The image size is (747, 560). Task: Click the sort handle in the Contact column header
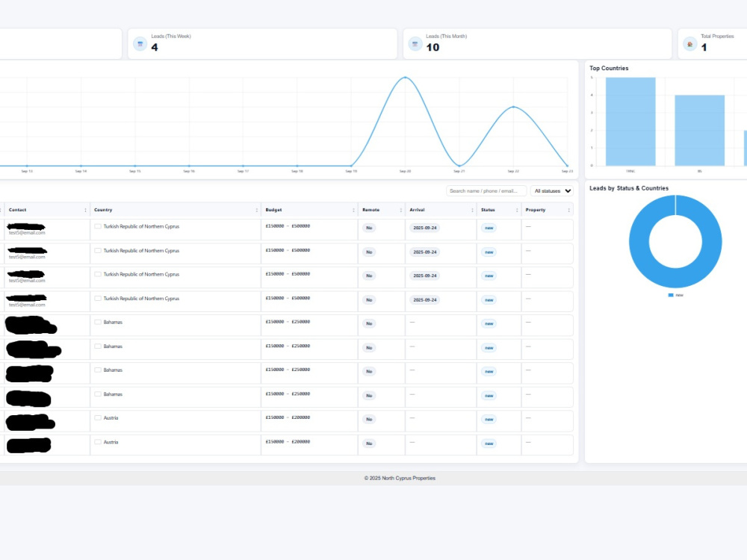85,210
